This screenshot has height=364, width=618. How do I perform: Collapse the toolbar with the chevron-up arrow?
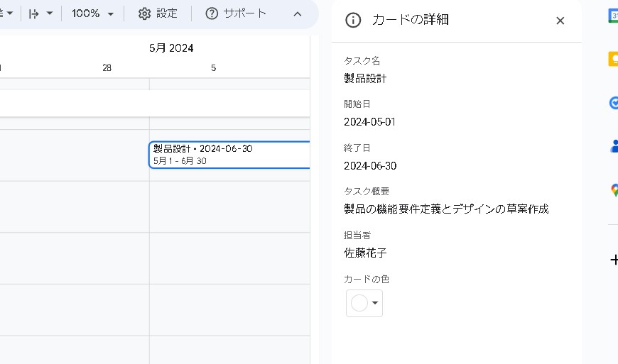(x=298, y=13)
